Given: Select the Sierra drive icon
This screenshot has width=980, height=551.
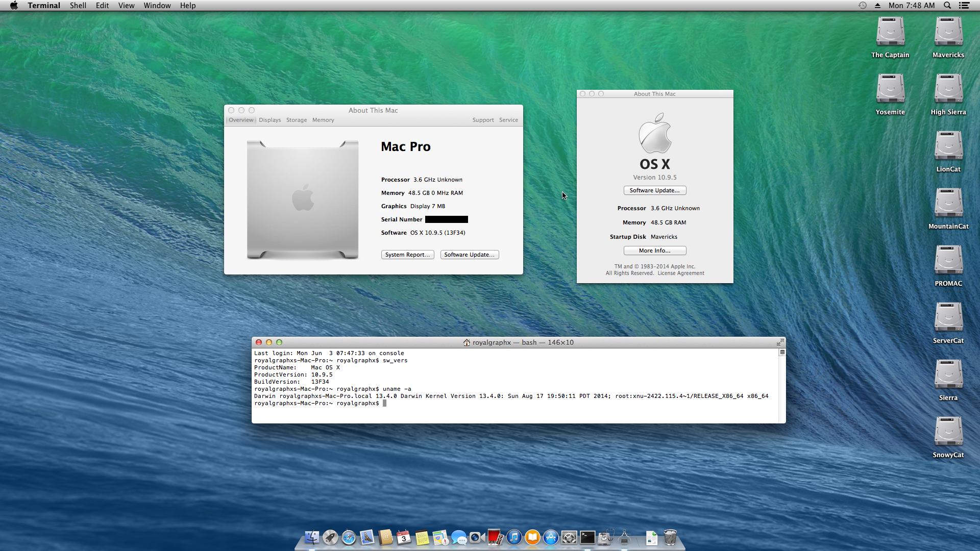Looking at the screenshot, I should click(x=948, y=374).
